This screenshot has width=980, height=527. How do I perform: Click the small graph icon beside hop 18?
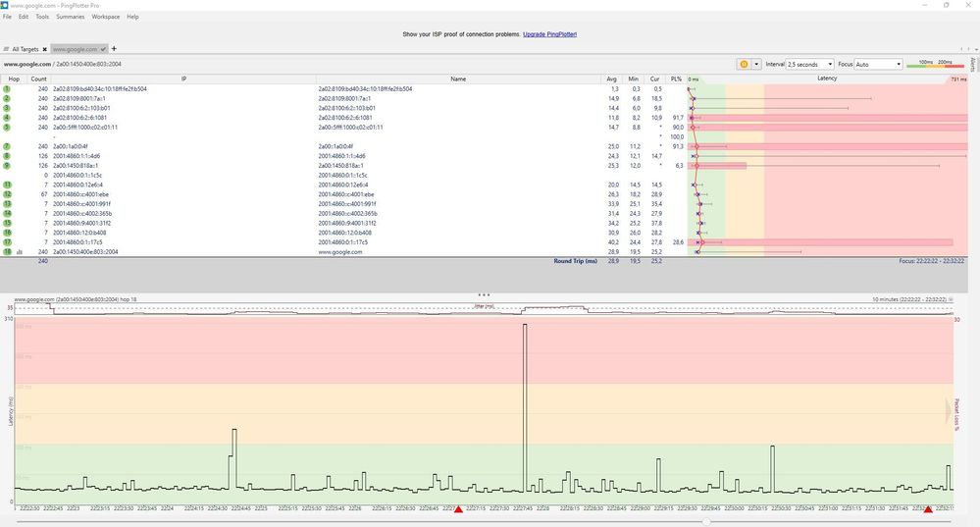click(x=20, y=252)
